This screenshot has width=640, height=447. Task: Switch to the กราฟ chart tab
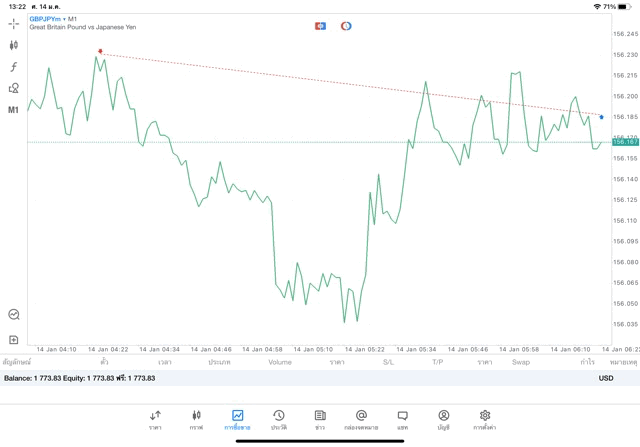196,419
